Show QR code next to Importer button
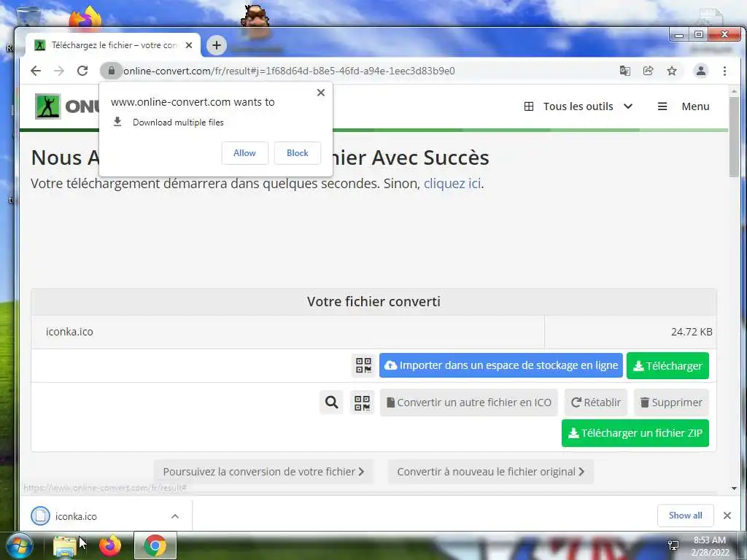 click(x=363, y=366)
